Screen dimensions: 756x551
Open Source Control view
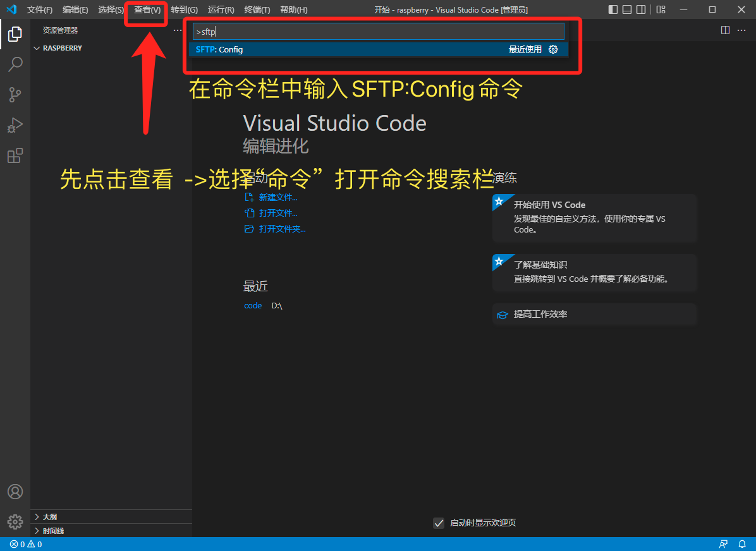(x=15, y=95)
